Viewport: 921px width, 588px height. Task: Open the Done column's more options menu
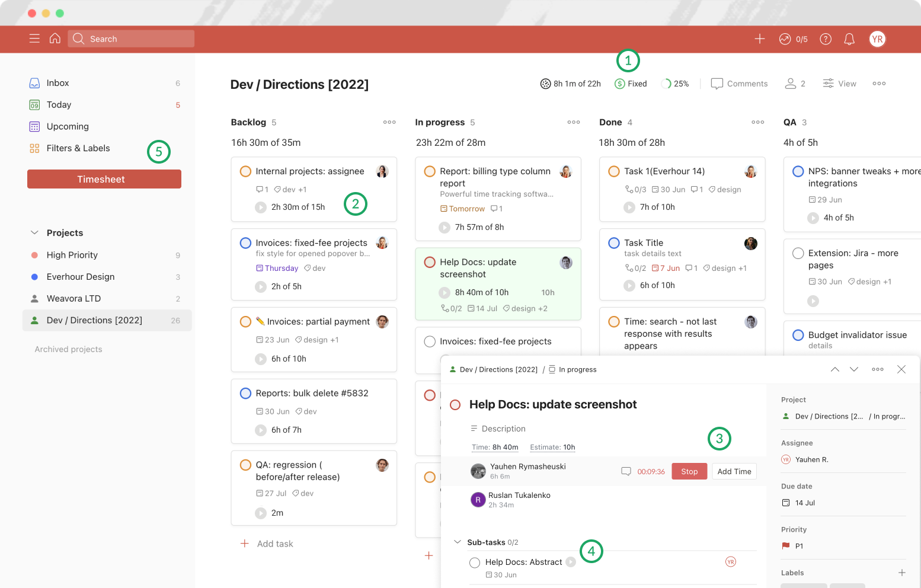757,122
